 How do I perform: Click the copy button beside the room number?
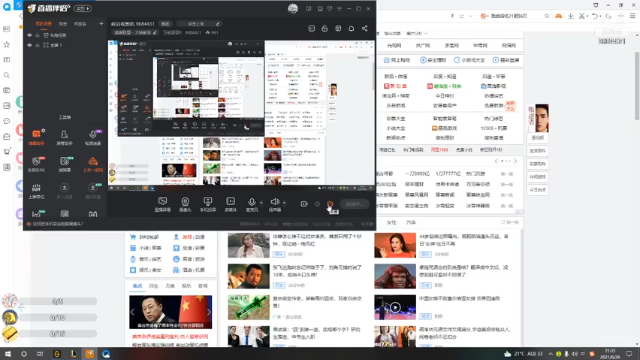click(x=165, y=24)
